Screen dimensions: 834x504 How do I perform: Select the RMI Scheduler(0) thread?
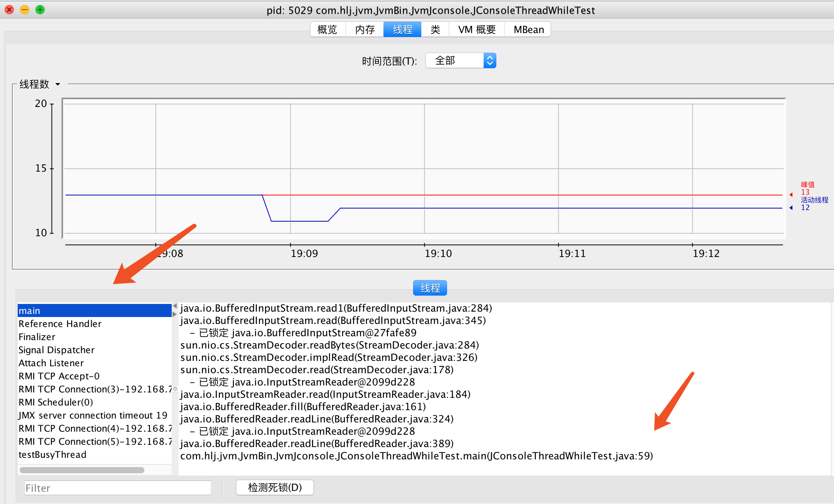click(x=56, y=402)
